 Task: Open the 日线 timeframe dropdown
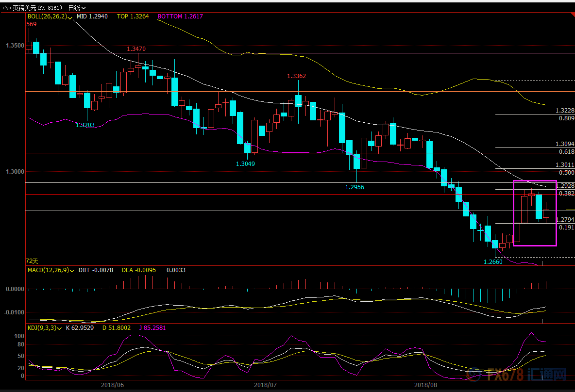[77, 8]
